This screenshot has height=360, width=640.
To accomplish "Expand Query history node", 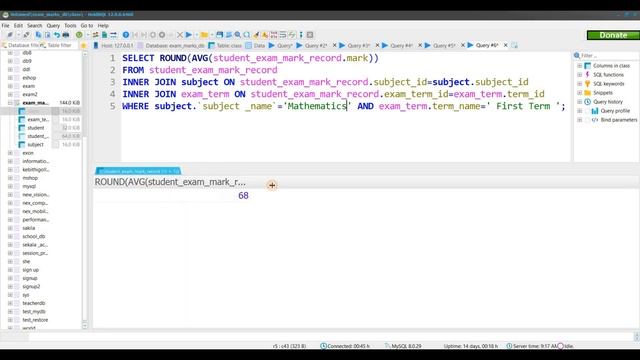I will [x=580, y=102].
